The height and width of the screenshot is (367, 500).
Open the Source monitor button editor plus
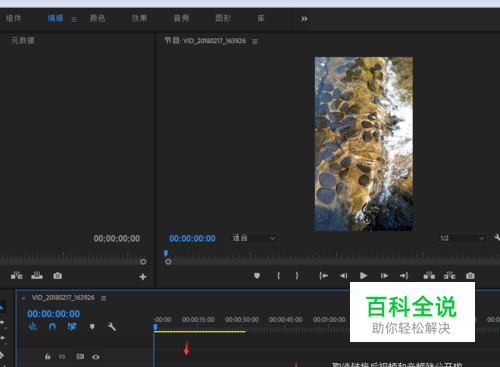point(143,277)
